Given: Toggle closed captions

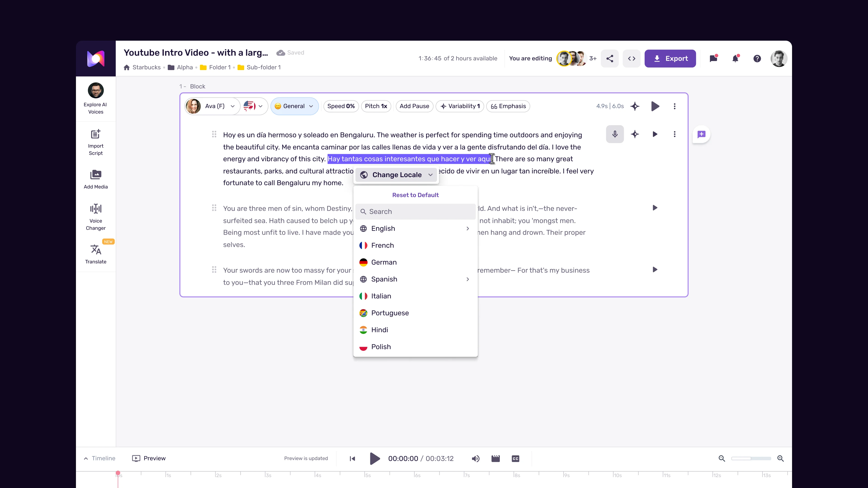Looking at the screenshot, I should pyautogui.click(x=516, y=459).
